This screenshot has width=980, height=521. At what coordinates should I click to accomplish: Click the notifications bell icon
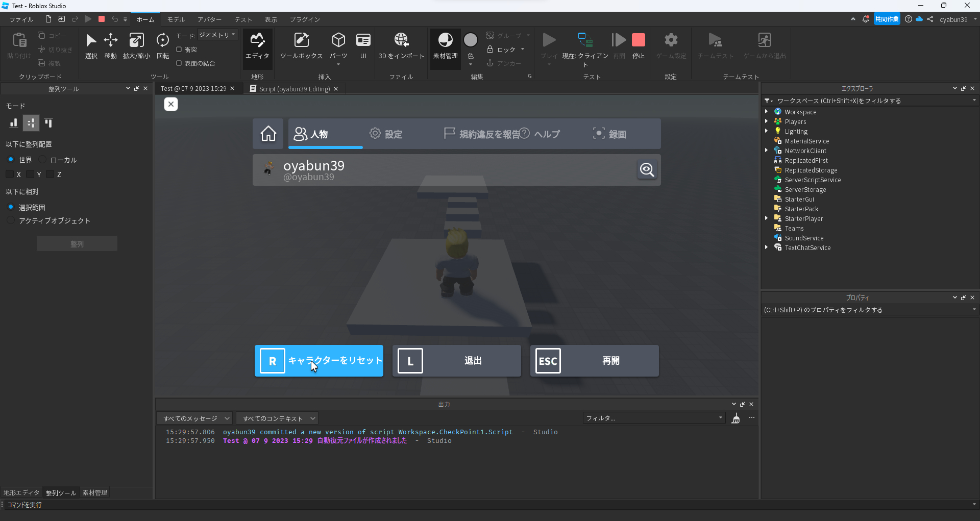[866, 19]
